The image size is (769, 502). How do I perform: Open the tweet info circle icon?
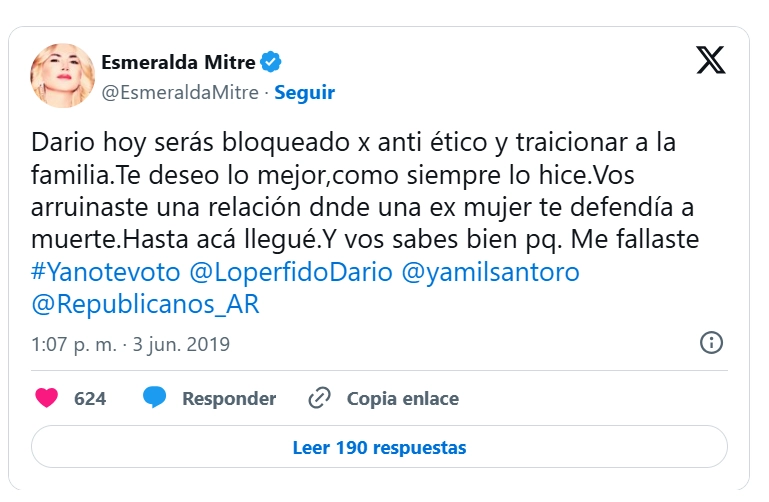[x=711, y=343]
